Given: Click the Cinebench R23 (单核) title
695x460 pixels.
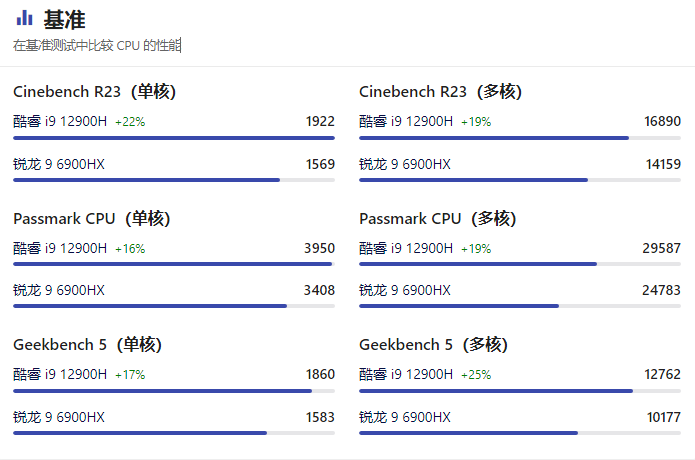Looking at the screenshot, I should point(94,92).
